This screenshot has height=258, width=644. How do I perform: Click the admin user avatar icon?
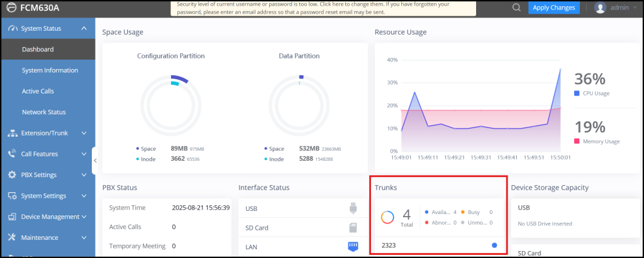tap(600, 8)
